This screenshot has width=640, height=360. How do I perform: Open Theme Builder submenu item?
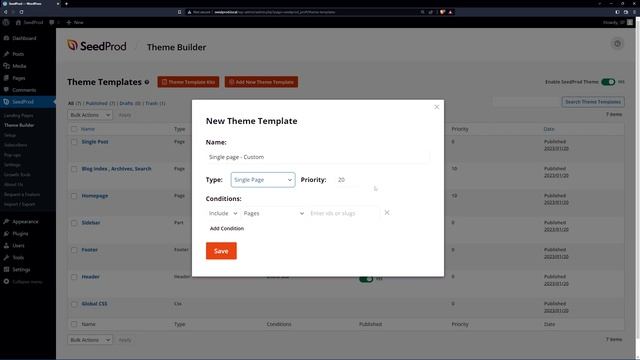[19, 125]
